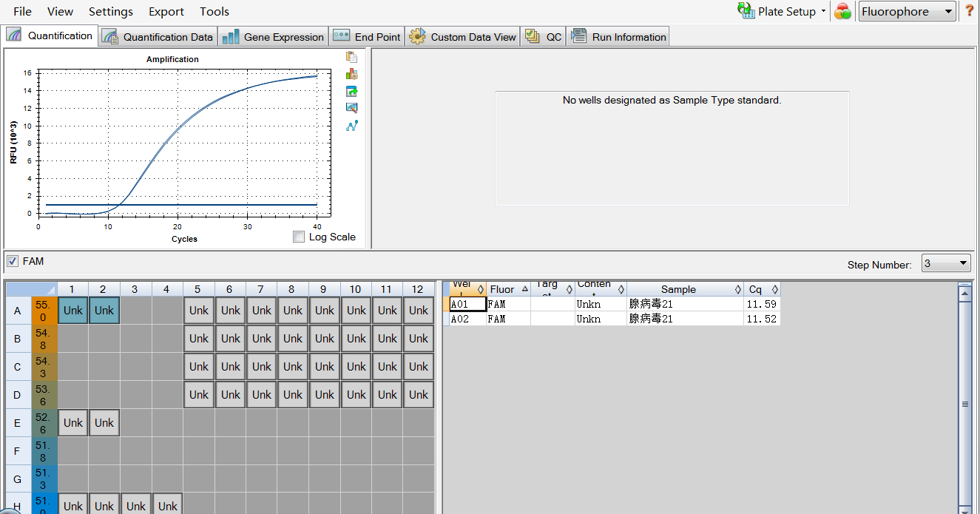Select well D12 in the plate grid

tap(419, 395)
